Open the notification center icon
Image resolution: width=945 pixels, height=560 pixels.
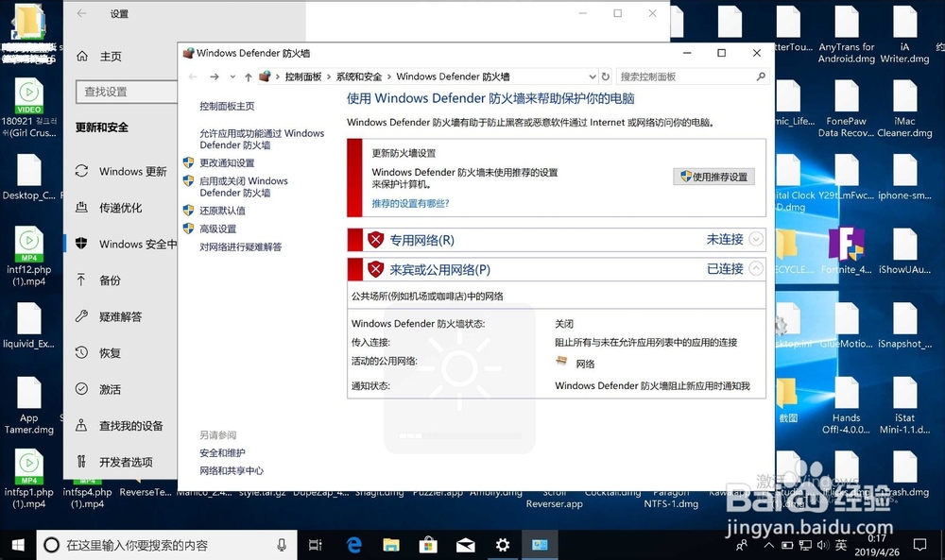coord(919,545)
